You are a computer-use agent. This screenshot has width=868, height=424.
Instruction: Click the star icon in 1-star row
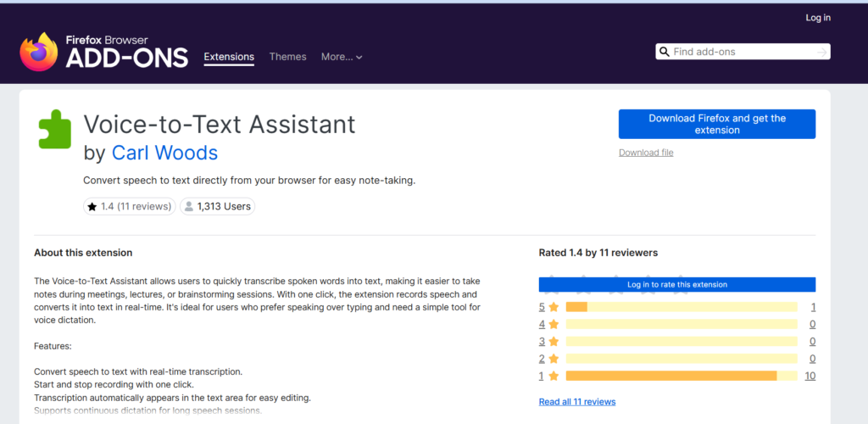[x=554, y=377]
